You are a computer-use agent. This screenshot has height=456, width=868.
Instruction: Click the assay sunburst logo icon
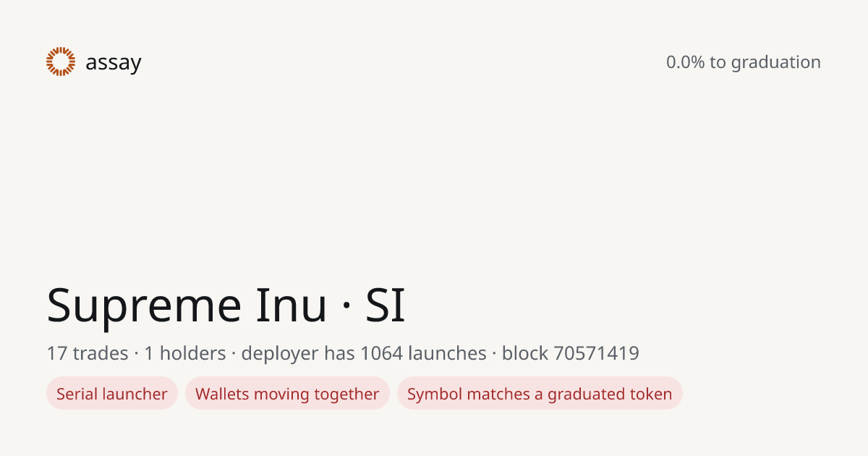pos(61,62)
